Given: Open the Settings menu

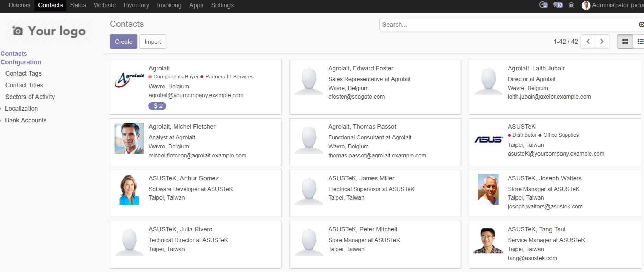Looking at the screenshot, I should pyautogui.click(x=222, y=5).
